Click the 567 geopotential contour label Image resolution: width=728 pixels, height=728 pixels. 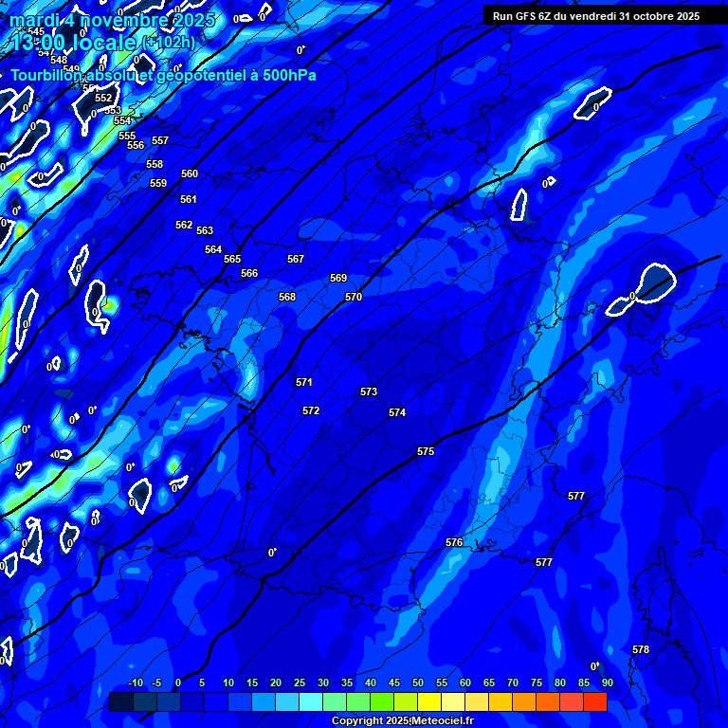click(296, 260)
